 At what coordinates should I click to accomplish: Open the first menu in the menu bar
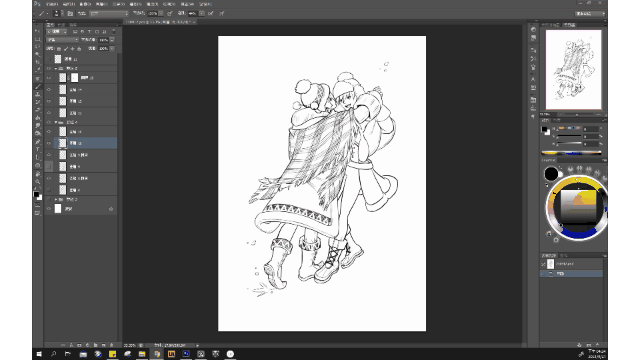tap(52, 4)
